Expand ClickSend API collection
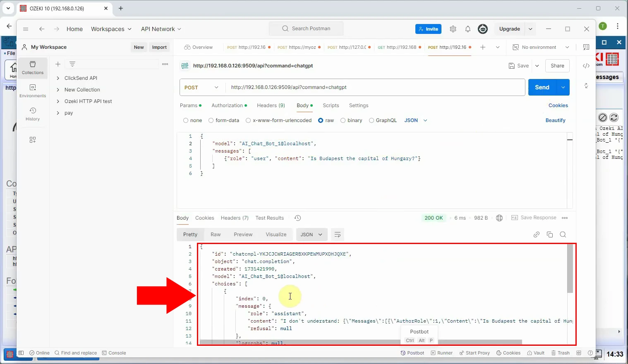The width and height of the screenshot is (628, 364). point(58,78)
